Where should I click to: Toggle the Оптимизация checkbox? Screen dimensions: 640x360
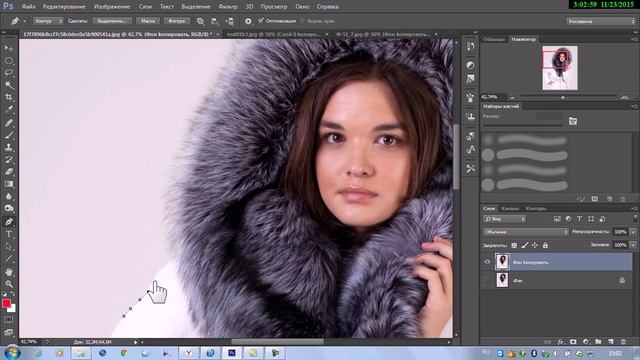click(261, 21)
